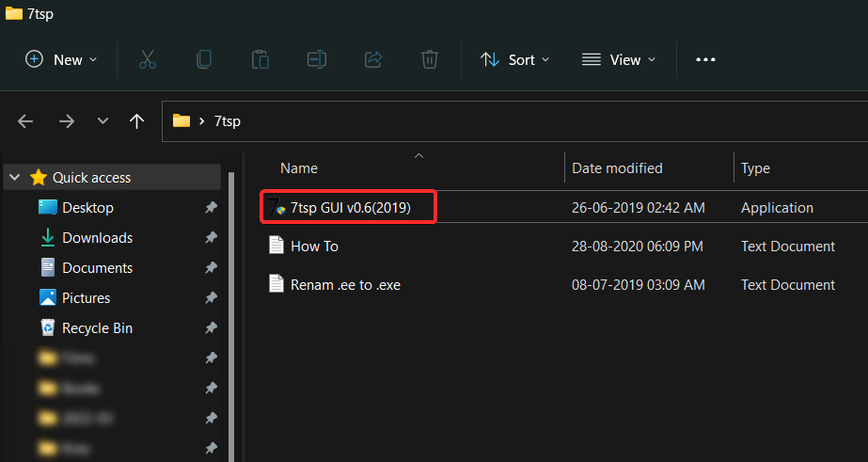Open Downloads in Quick access

pyautogui.click(x=97, y=238)
